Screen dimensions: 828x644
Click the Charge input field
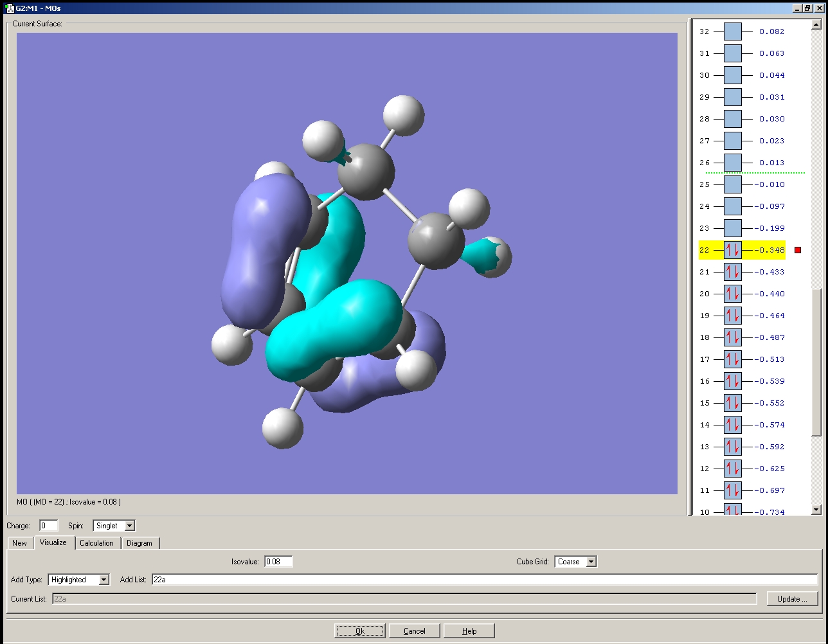click(x=49, y=526)
